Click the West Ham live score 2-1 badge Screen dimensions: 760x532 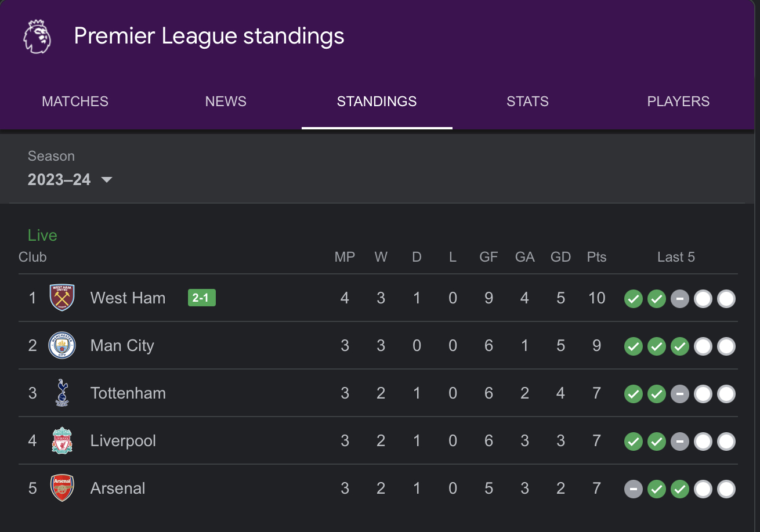(x=202, y=298)
